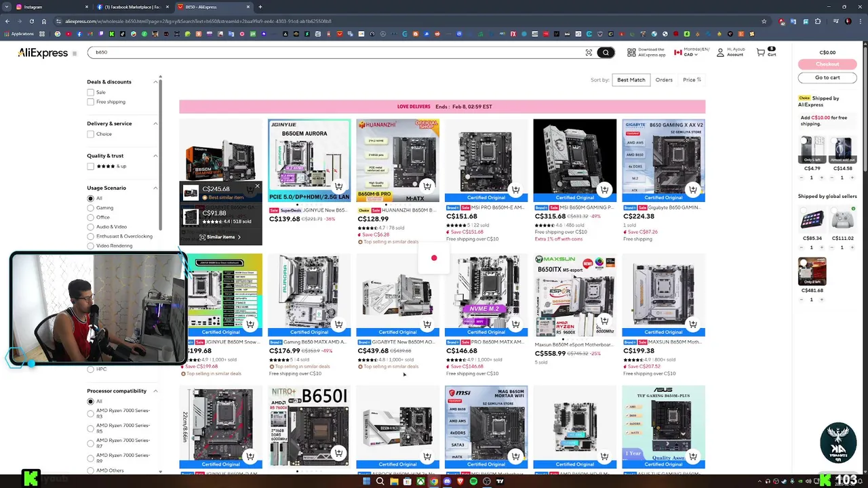The width and height of the screenshot is (868, 488).
Task: Open the AliExpress category hamburger menu
Action: pyautogui.click(x=74, y=53)
